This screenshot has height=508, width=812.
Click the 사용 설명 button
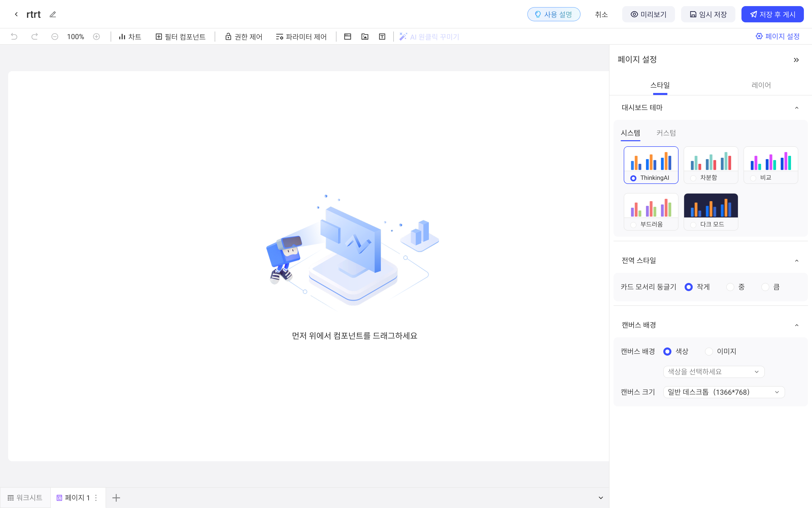point(554,14)
